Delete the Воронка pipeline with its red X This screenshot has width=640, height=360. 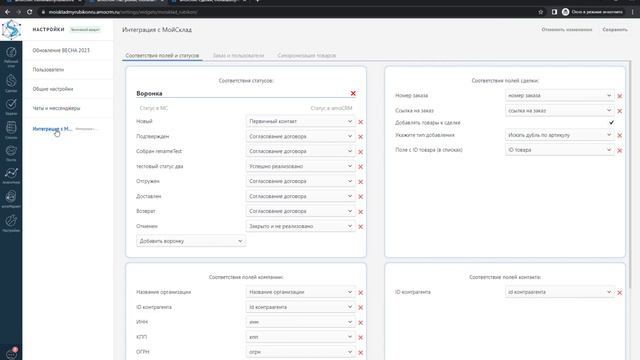click(x=353, y=93)
